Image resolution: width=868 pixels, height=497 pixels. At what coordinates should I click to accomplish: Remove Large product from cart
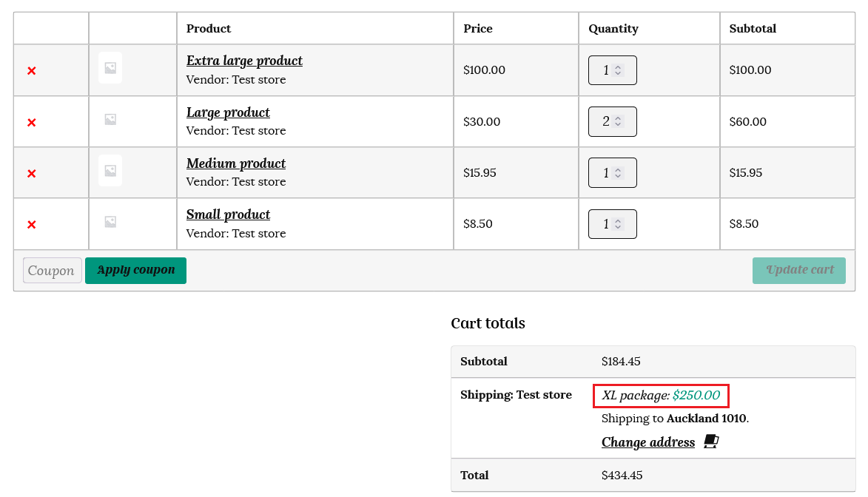point(32,123)
